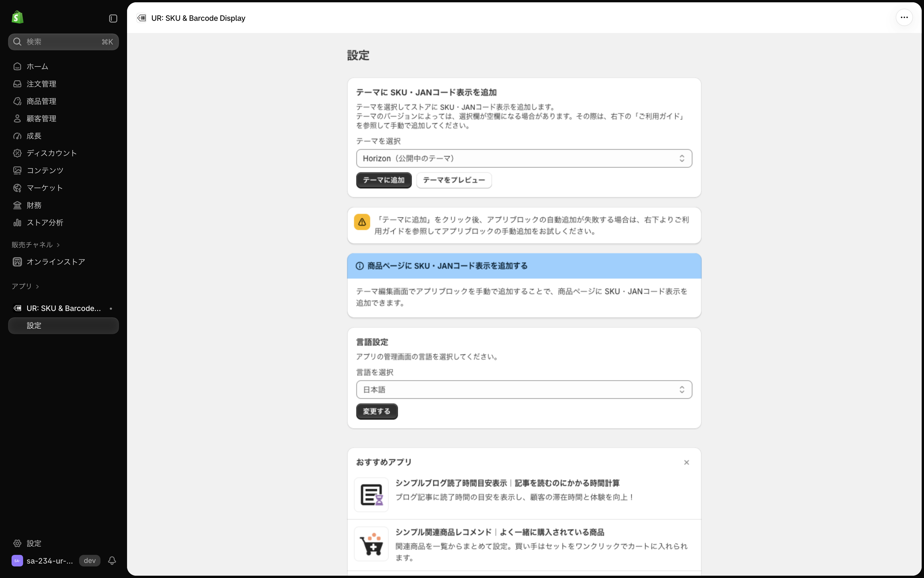
Task: Open the three-dots more actions menu
Action: (904, 18)
